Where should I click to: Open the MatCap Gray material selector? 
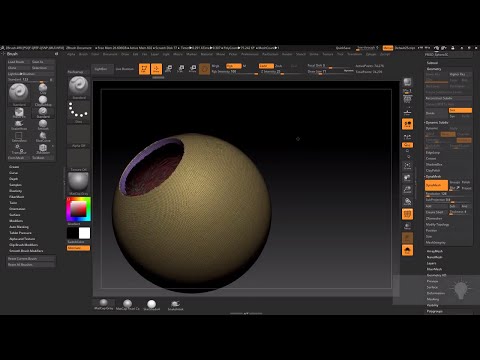(x=79, y=184)
